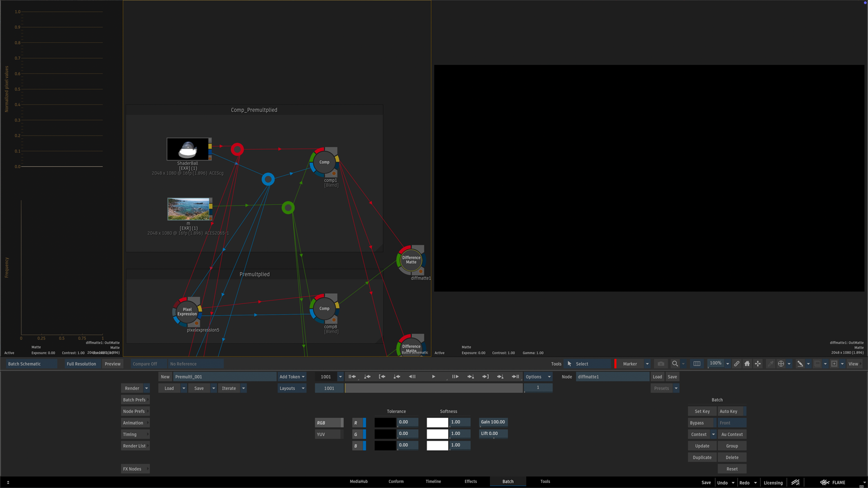Go to the previous keyframe
This screenshot has height=488, width=868.
[397, 377]
